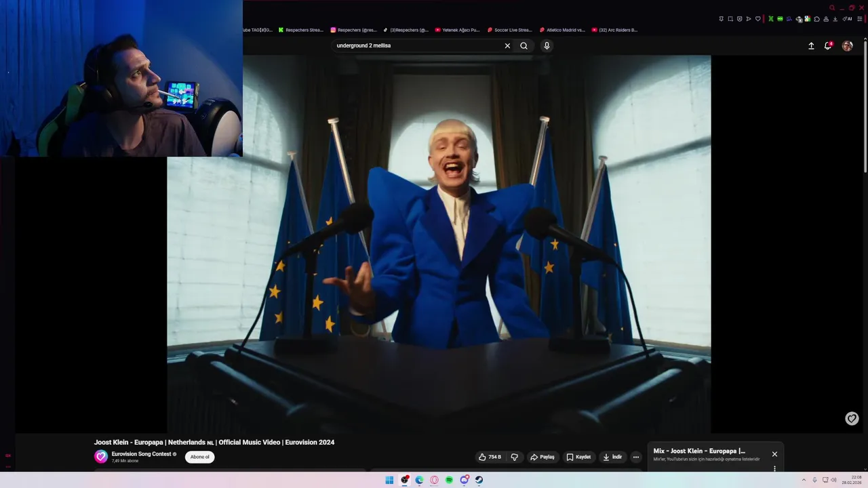Click the green HDR extension icon
The height and width of the screenshot is (488, 868).
coord(780,19)
